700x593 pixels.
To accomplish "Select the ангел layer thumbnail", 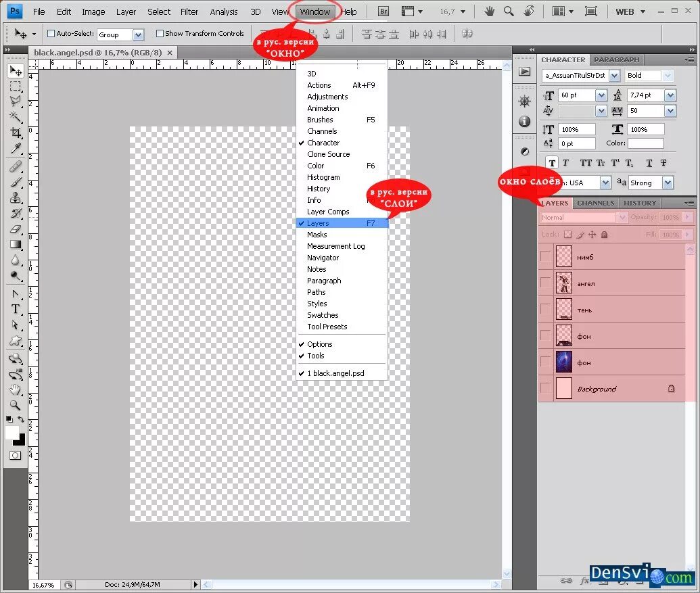I will 564,283.
